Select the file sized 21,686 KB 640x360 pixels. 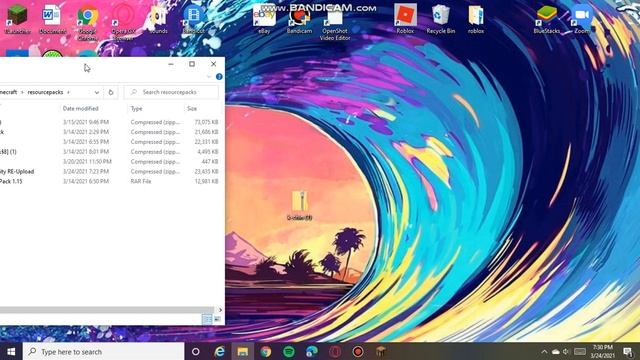[110, 132]
